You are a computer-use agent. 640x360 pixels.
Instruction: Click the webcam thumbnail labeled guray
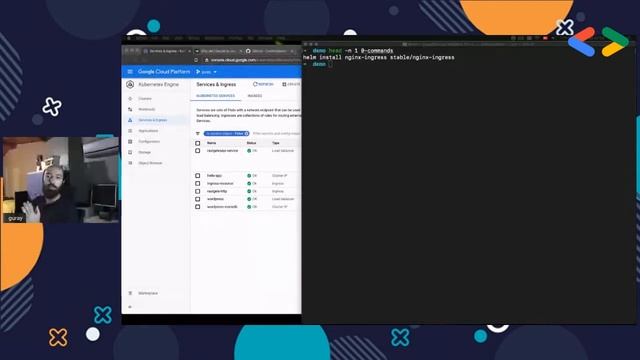[61, 180]
